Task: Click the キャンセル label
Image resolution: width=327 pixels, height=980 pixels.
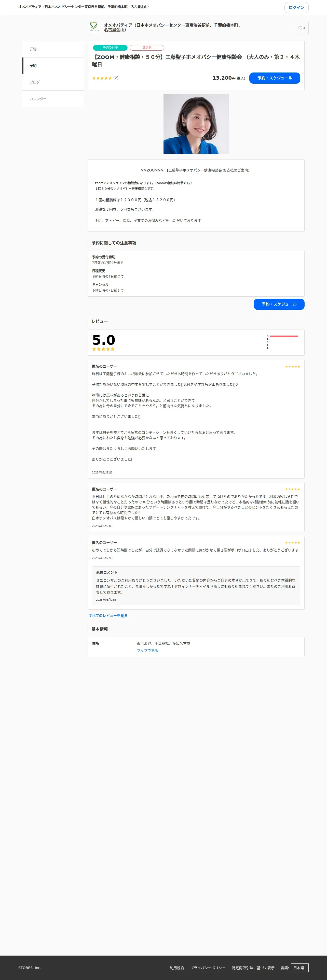Action: 100,285
